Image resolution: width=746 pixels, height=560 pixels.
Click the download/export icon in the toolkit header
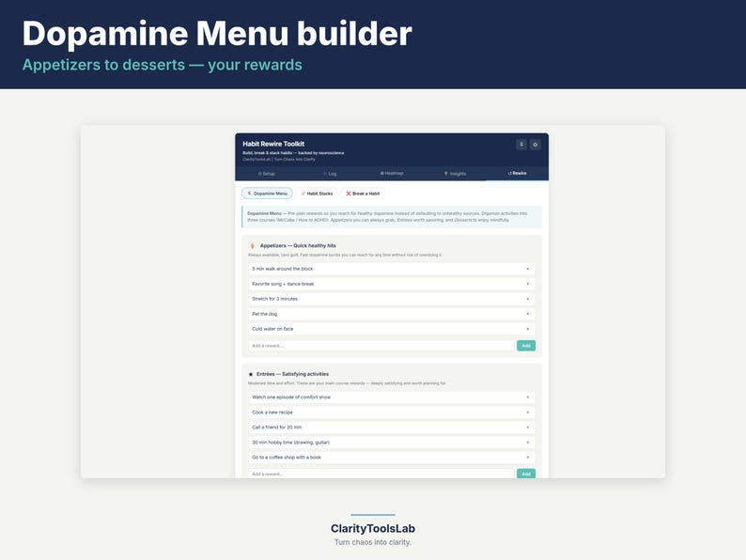(x=521, y=144)
